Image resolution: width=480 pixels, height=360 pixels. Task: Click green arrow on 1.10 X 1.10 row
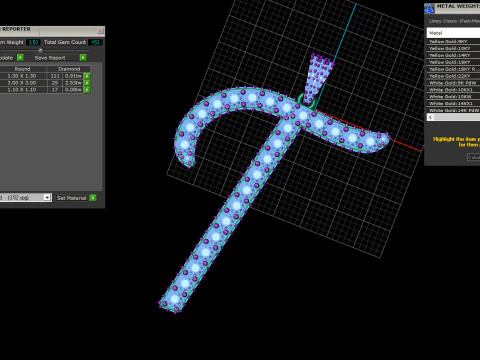(87, 90)
